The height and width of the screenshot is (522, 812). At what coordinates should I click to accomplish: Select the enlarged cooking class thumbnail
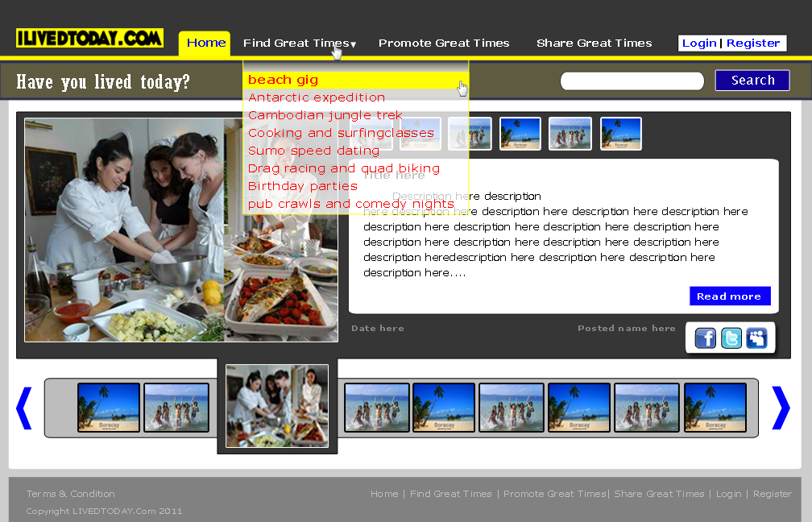click(x=276, y=405)
